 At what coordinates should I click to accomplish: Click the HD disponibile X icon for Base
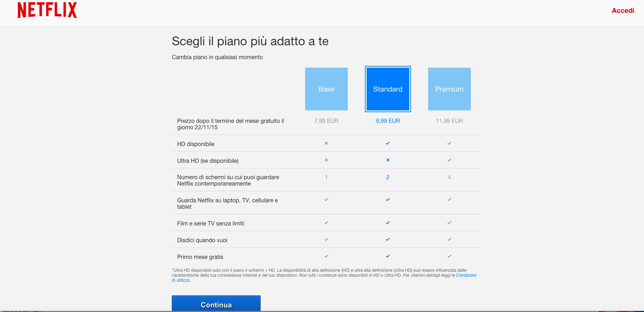coord(326,143)
